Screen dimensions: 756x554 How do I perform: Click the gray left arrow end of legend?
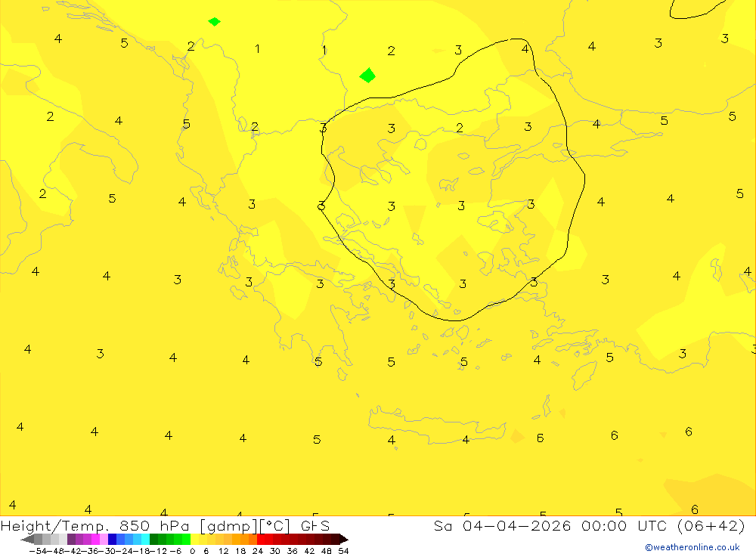point(27,540)
